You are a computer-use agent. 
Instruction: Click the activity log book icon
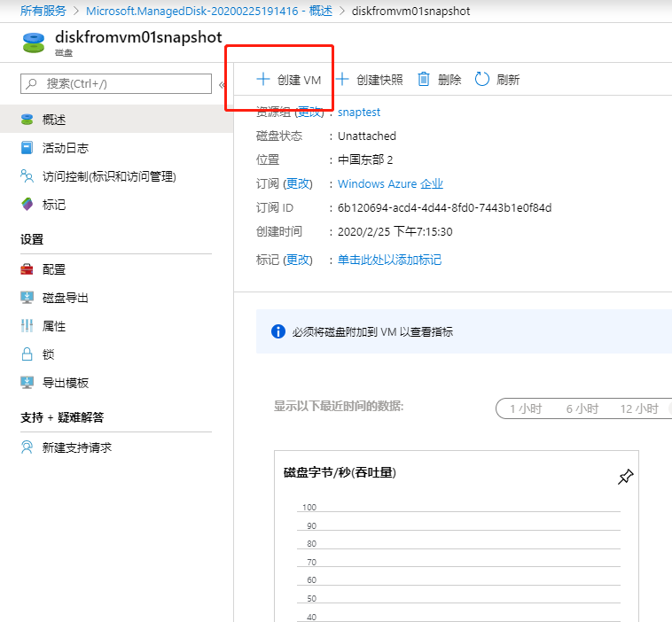coord(27,148)
